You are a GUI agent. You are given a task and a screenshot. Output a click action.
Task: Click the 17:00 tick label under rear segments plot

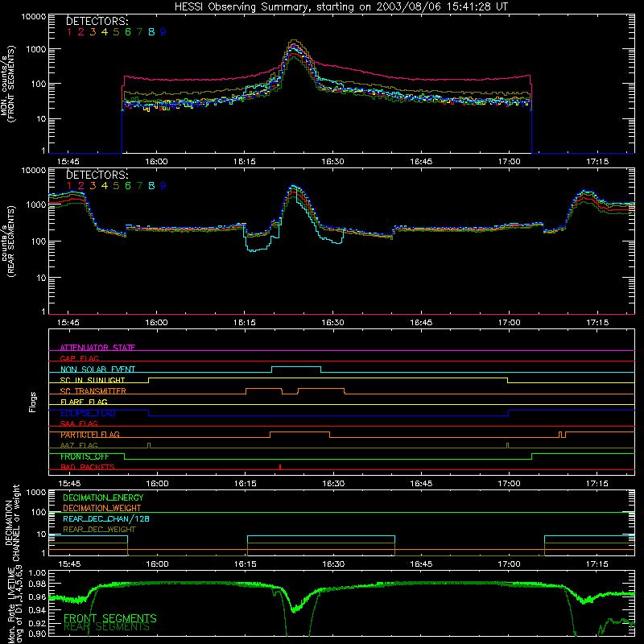coord(510,323)
